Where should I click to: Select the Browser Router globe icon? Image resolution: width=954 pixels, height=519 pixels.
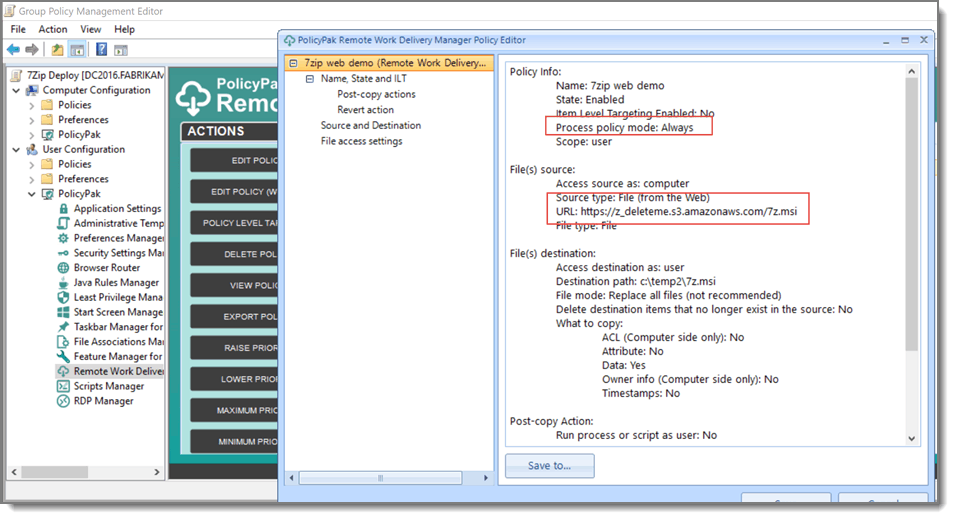pyautogui.click(x=63, y=268)
